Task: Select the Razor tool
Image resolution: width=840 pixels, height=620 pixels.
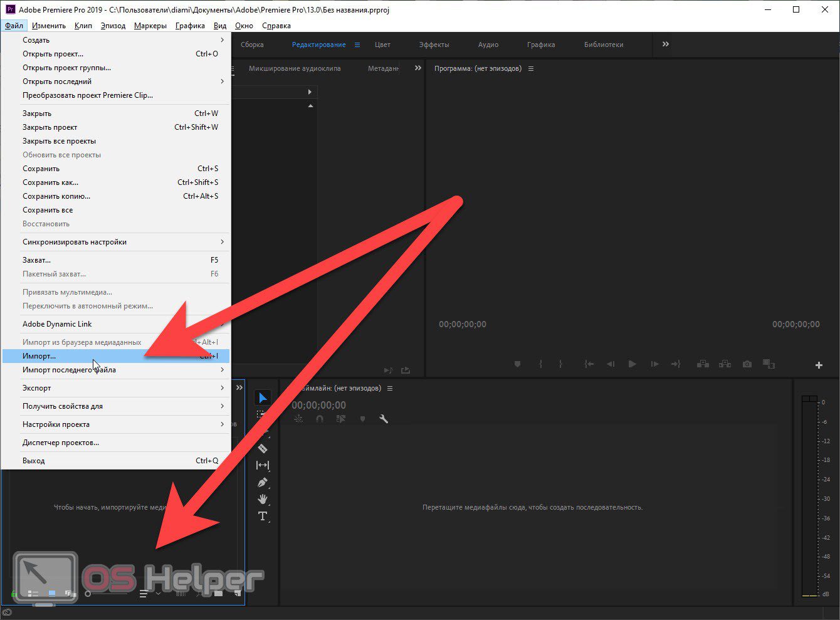Action: click(263, 448)
